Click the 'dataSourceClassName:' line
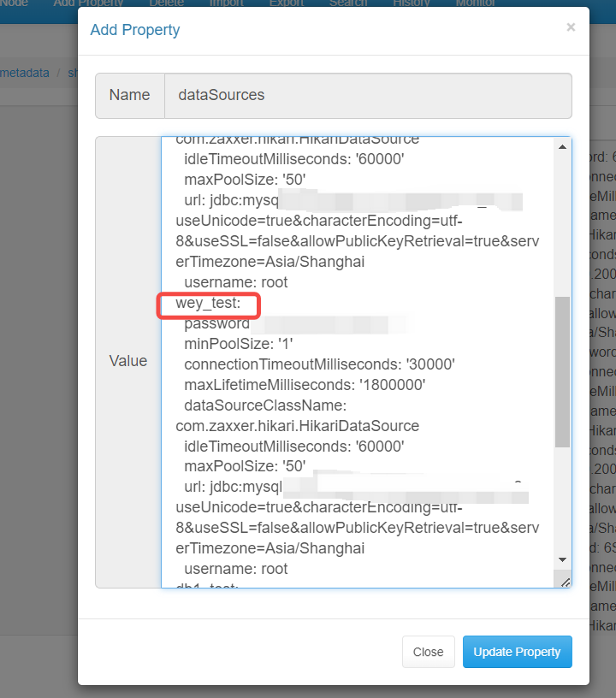Screen dimensions: 616x698 265,405
